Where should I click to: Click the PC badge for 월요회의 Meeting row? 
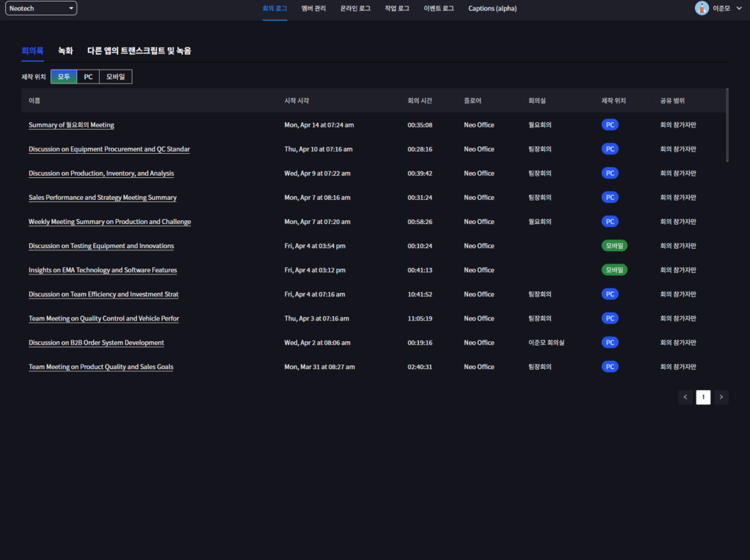tap(609, 125)
